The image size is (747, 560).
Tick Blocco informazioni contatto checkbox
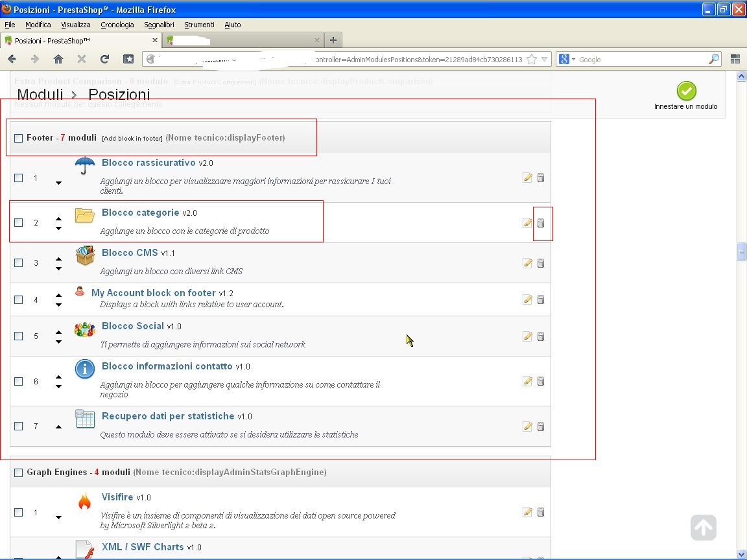coord(19,381)
